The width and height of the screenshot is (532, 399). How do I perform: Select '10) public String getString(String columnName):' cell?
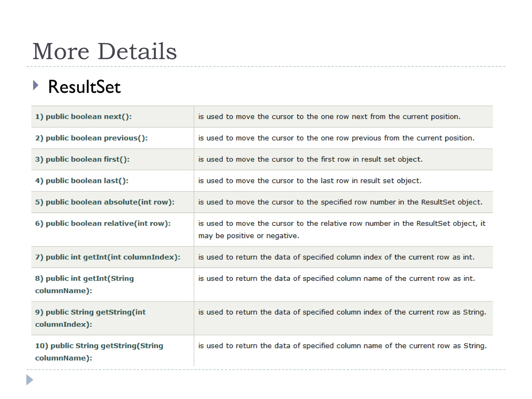coord(112,351)
